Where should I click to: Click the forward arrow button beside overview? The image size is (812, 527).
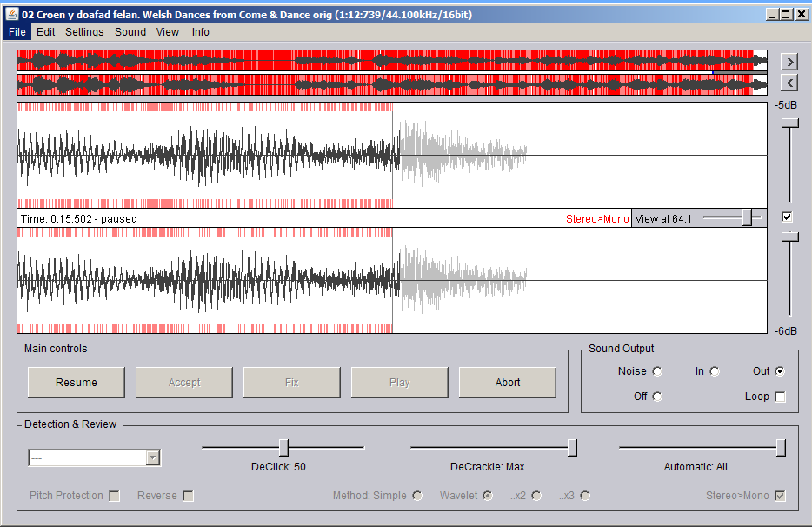[789, 62]
